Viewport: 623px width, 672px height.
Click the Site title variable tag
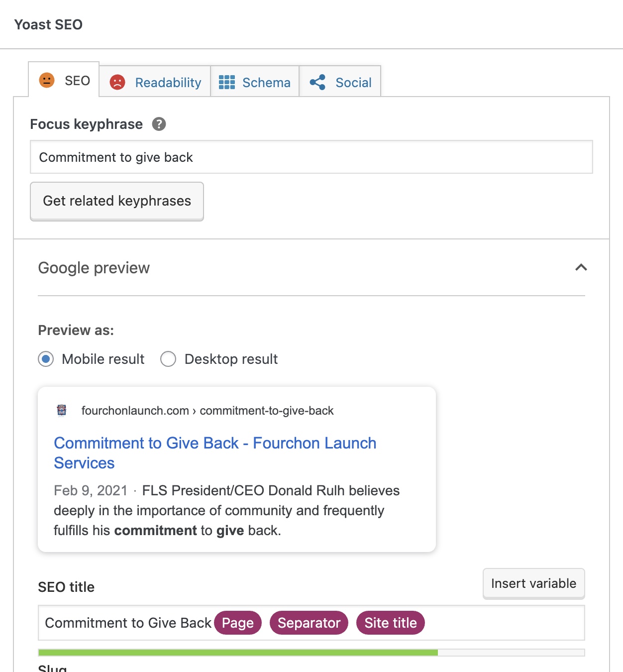391,623
